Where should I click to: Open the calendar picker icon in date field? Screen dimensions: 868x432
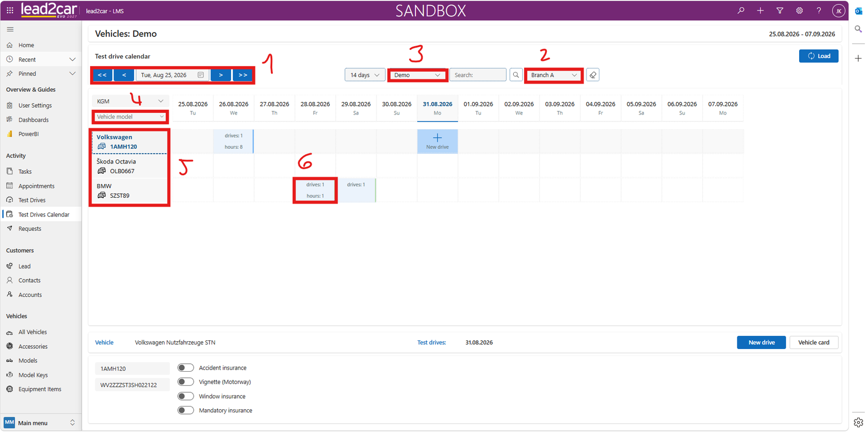(x=201, y=75)
